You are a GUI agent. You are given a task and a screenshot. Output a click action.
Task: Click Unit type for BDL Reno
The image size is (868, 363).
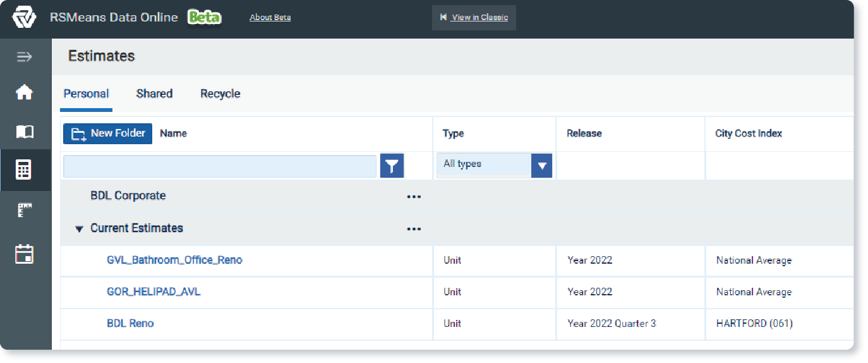(x=452, y=323)
